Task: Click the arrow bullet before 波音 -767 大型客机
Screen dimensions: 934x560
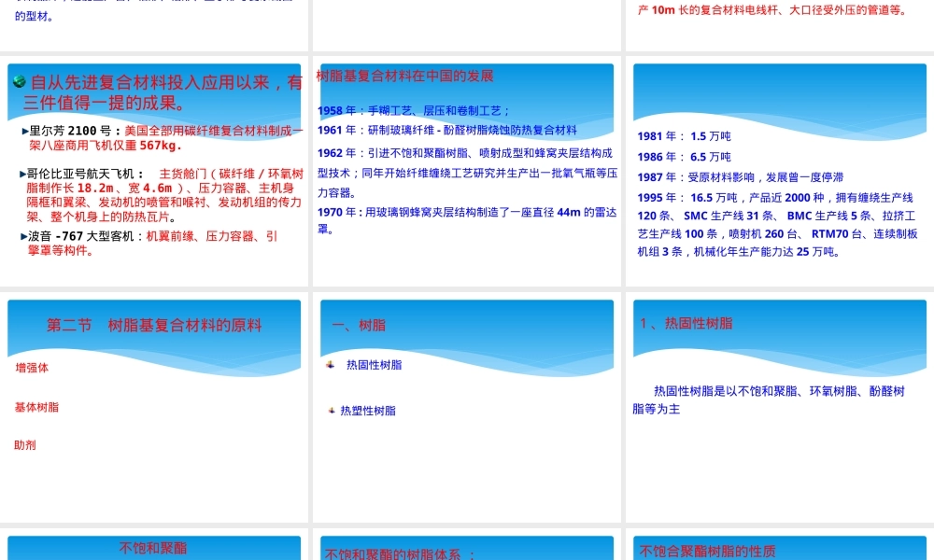Action: pyautogui.click(x=24, y=236)
